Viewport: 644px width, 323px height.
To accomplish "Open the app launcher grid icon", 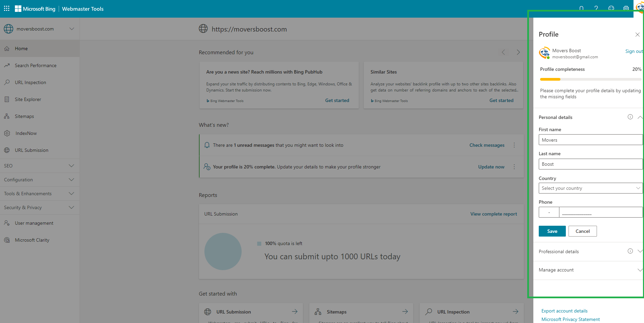I will [7, 8].
